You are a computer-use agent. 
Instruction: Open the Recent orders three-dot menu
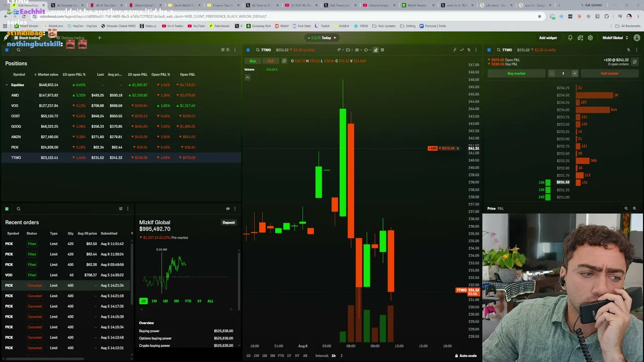(x=127, y=209)
